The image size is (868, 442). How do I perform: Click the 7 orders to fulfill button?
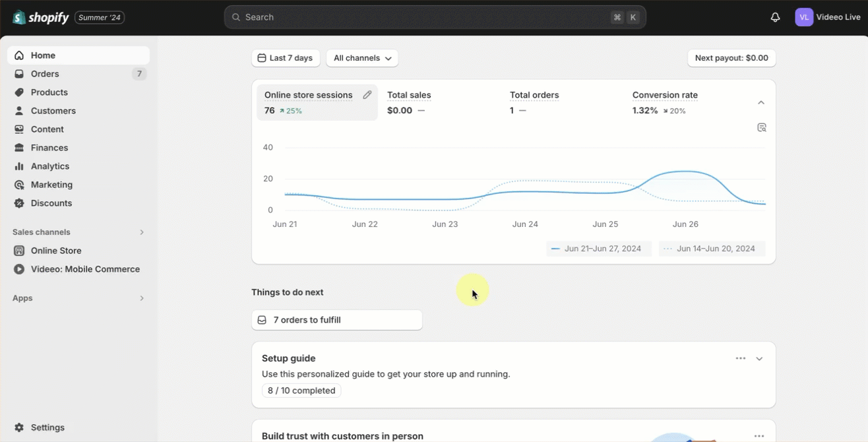(x=336, y=320)
